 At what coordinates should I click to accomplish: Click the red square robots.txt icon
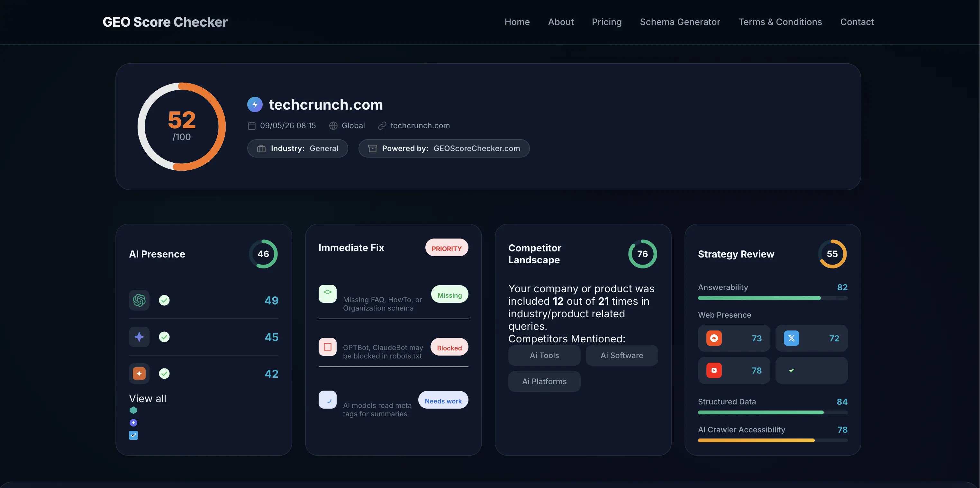tap(328, 347)
